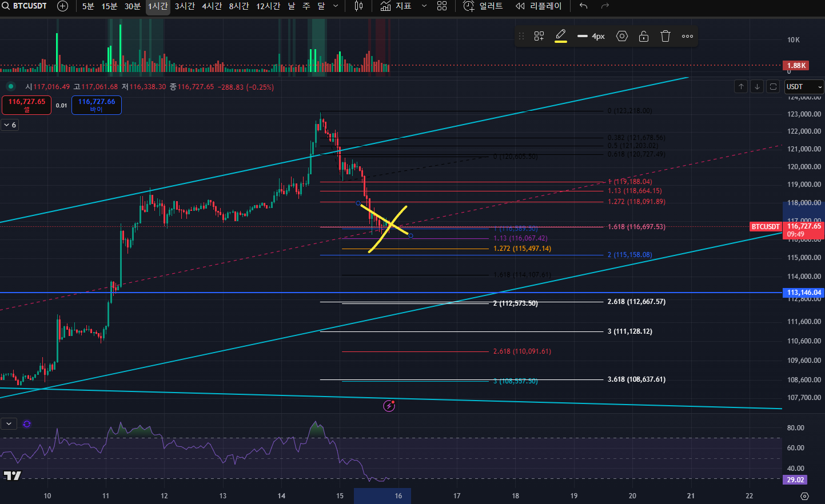Image resolution: width=825 pixels, height=504 pixels.
Task: Click the upper anchor point of the yellow drawing
Action: coord(358,203)
